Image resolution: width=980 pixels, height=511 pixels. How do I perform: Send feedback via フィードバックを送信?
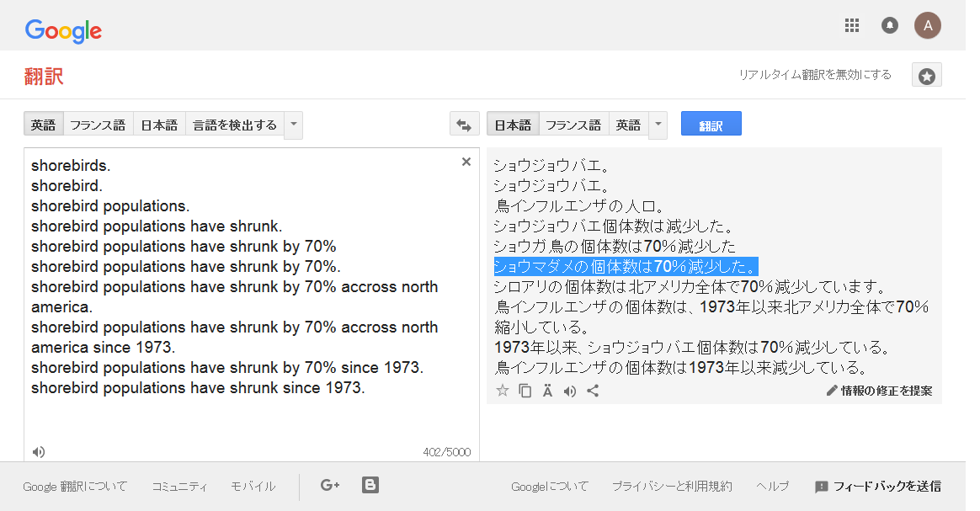point(878,486)
